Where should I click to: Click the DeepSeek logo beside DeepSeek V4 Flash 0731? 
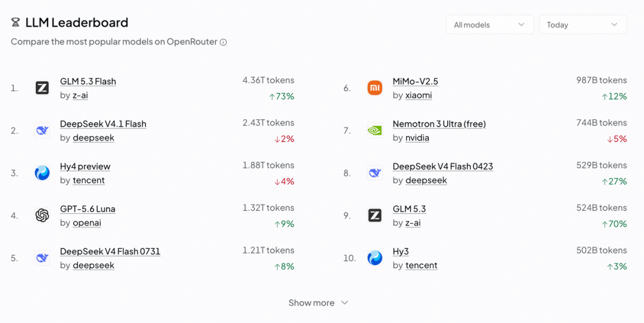(x=42, y=258)
